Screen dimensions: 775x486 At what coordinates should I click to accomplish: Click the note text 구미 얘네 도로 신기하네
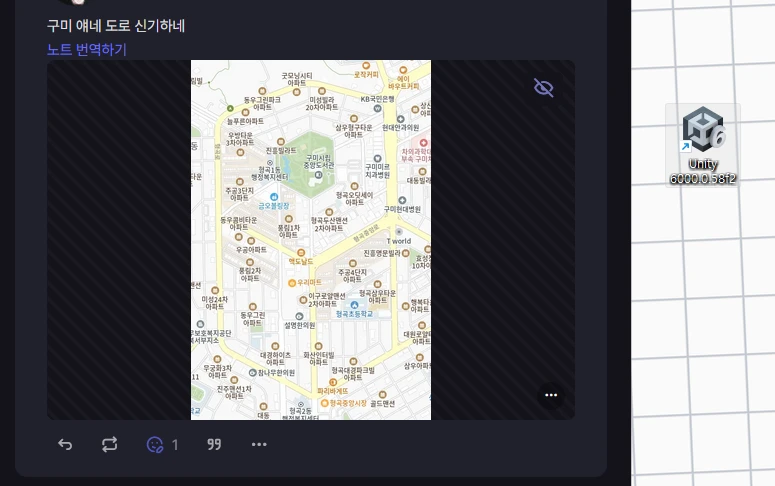click(x=116, y=26)
